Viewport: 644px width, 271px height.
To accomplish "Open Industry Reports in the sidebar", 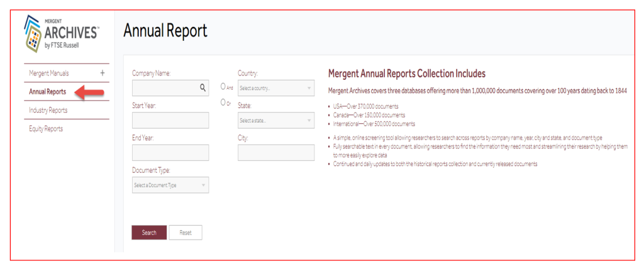I will pyautogui.click(x=48, y=111).
